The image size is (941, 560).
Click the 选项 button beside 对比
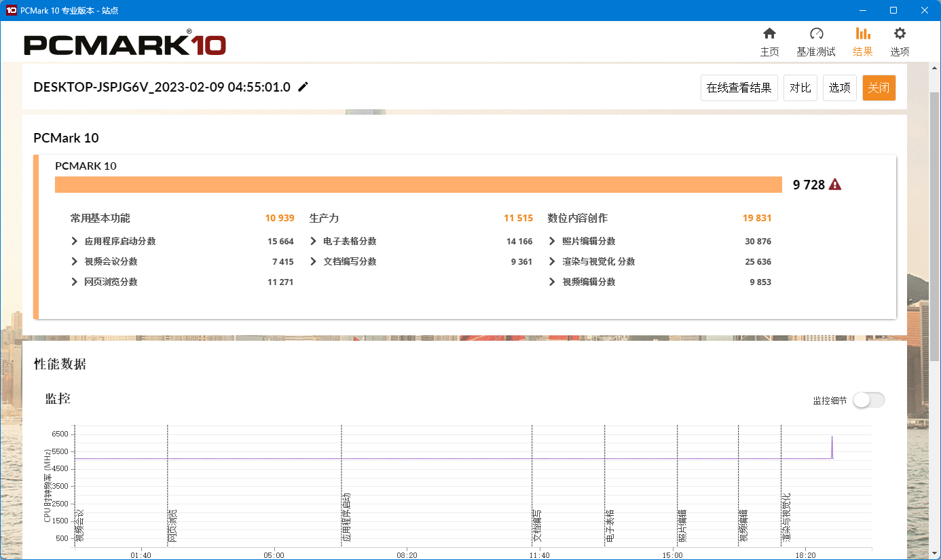click(x=840, y=88)
